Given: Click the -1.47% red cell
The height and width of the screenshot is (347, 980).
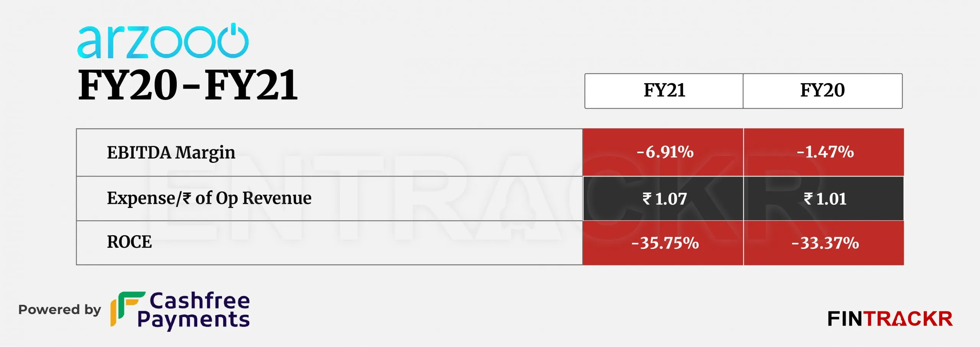Looking at the screenshot, I should [824, 152].
